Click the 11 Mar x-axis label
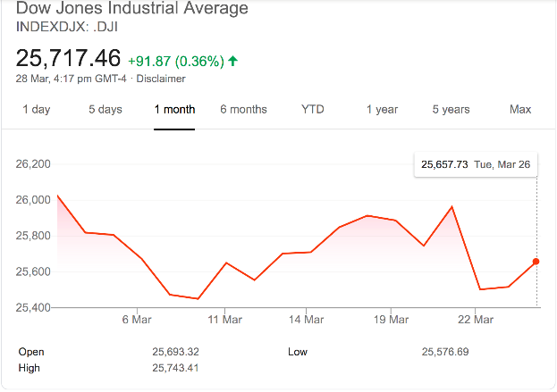 (x=225, y=320)
